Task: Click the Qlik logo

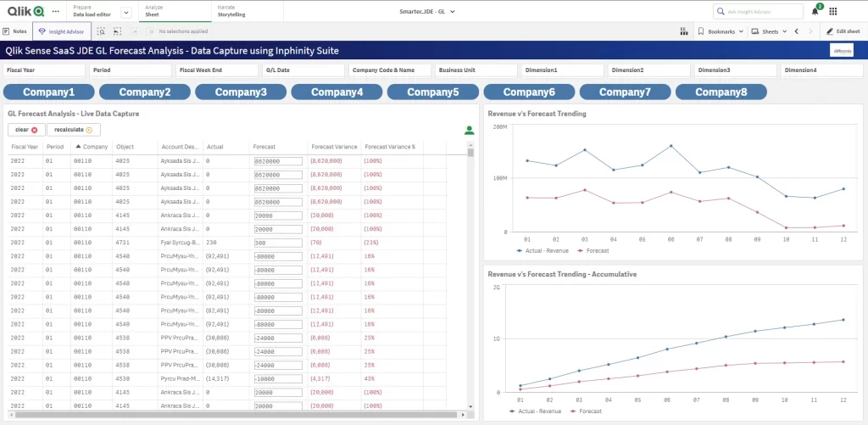Action: coord(25,11)
